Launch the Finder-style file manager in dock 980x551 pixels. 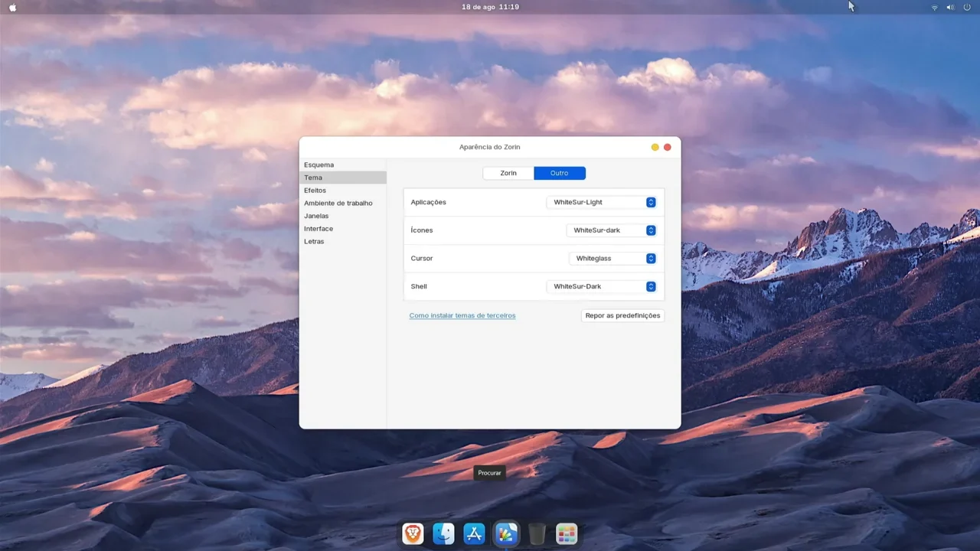(443, 533)
